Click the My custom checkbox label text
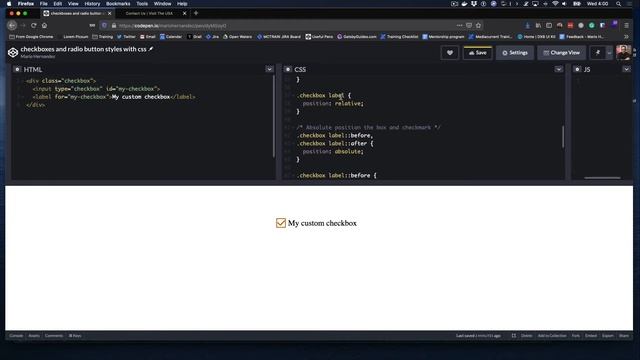640x360 pixels. point(322,223)
